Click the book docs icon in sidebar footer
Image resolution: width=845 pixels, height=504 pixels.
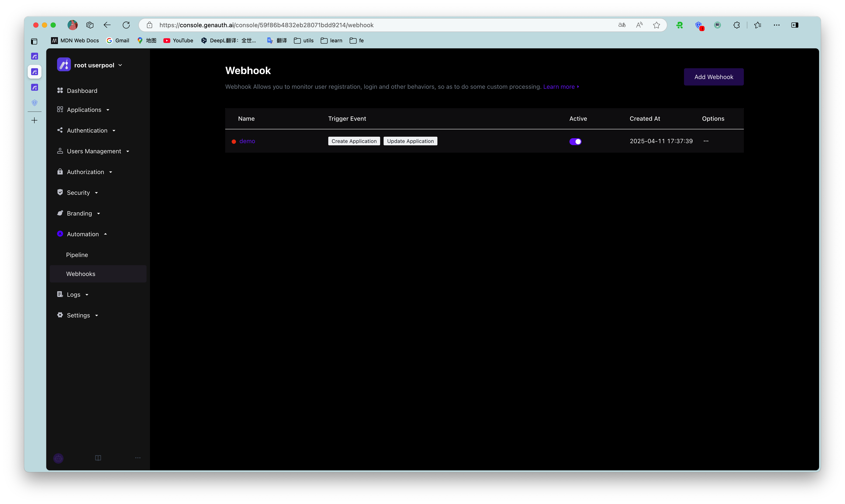[98, 458]
